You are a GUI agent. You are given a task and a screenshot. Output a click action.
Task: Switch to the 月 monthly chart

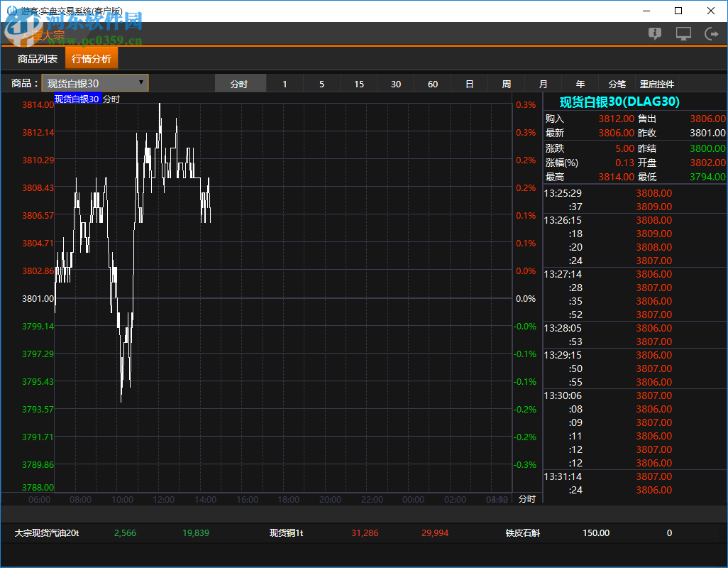(544, 84)
